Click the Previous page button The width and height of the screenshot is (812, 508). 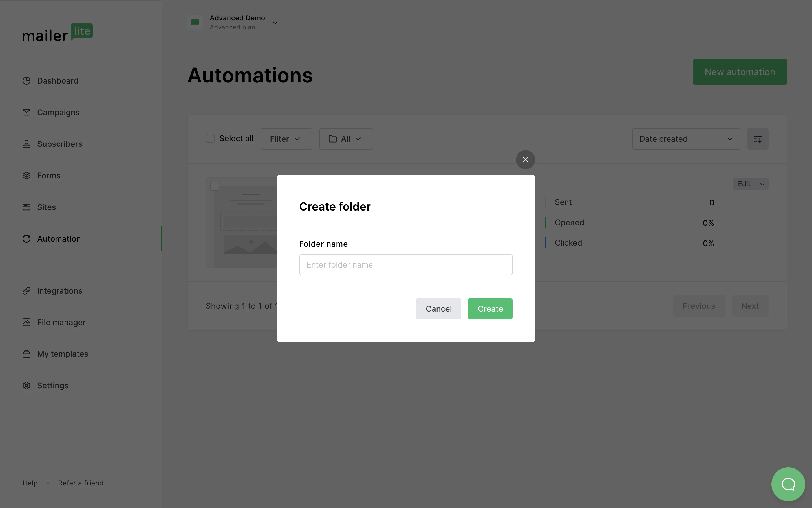(699, 306)
